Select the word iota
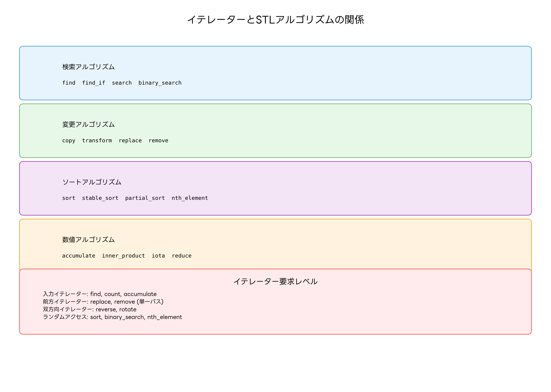Viewport: 551px width, 392px height. 159,256
